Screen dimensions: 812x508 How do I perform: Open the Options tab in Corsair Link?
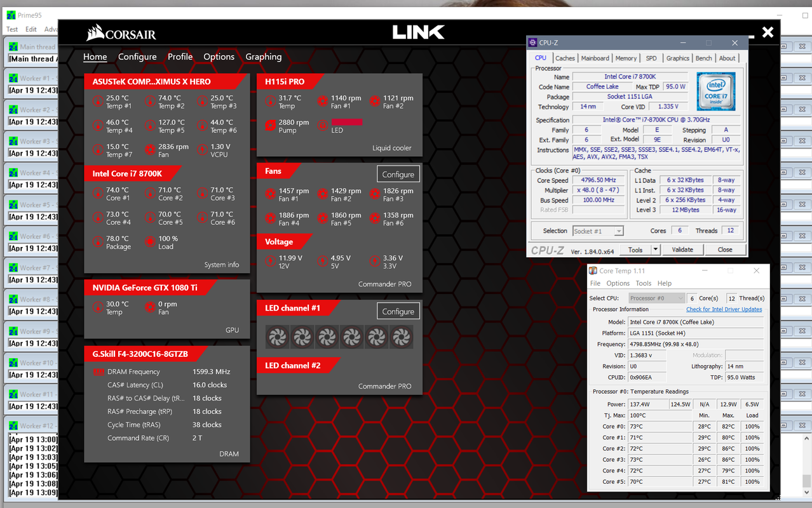pyautogui.click(x=219, y=57)
